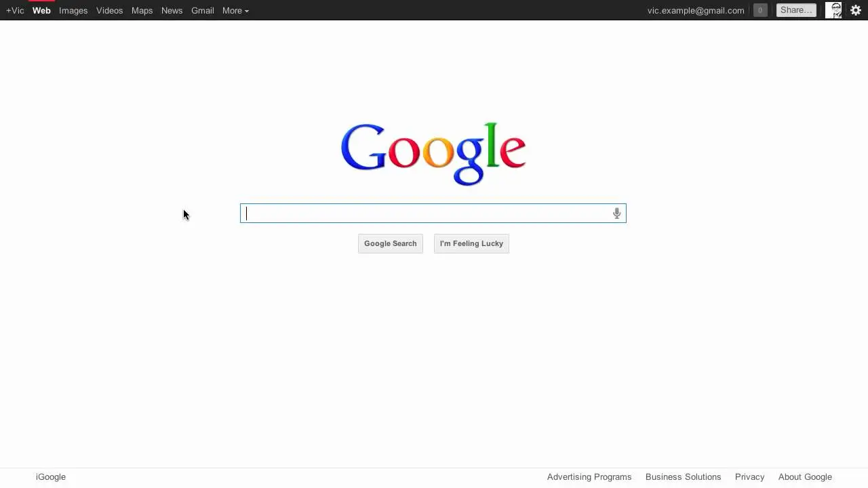Click the Google logo

pos(433,154)
